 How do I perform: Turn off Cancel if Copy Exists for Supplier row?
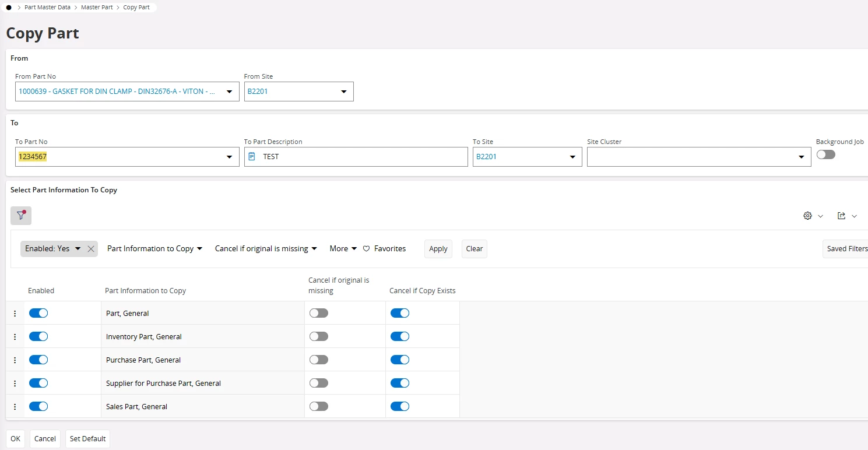400,383
